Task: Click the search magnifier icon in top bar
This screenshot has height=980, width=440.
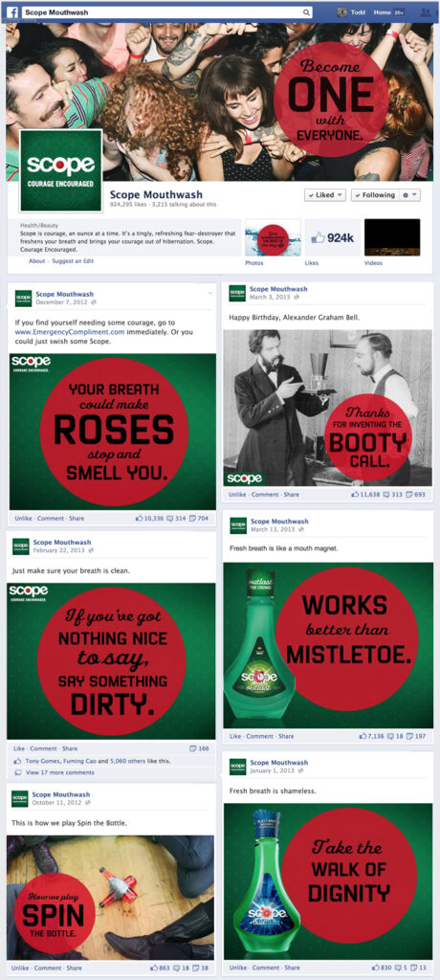Action: (306, 11)
